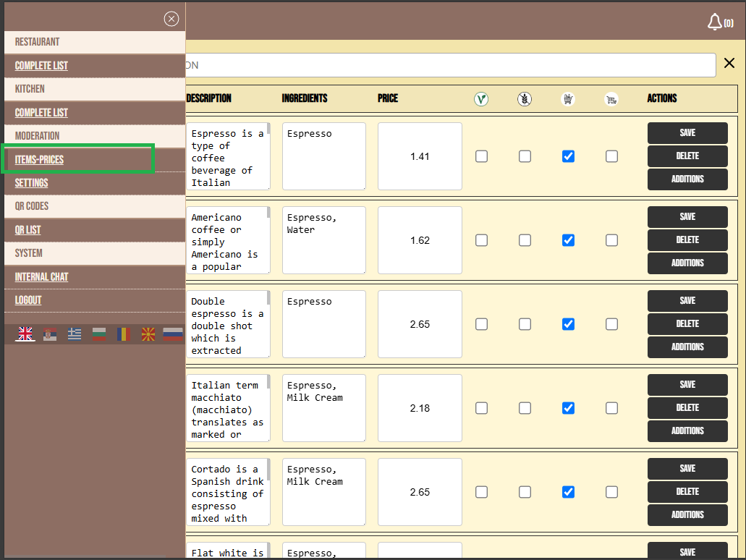
Task: Uncheck basket checkbox for 1.41 Espresso row
Action: click(568, 156)
